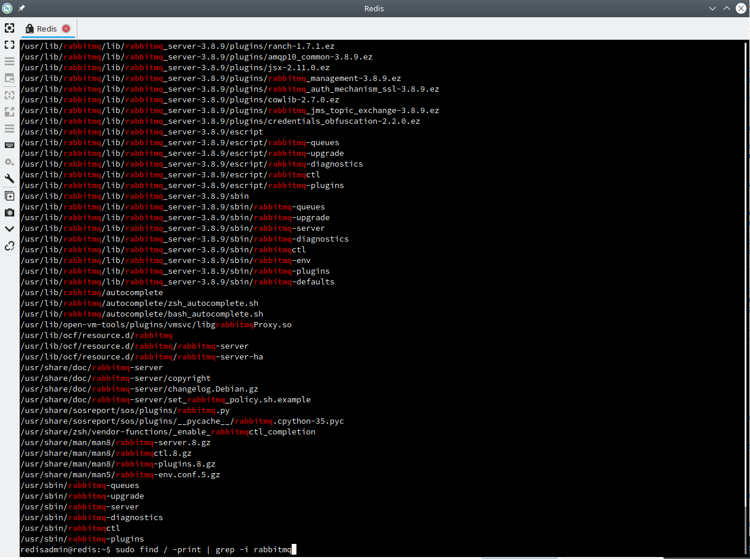Screen dimensions: 750x560
Task: Click the command prompt input line
Action: (x=158, y=549)
